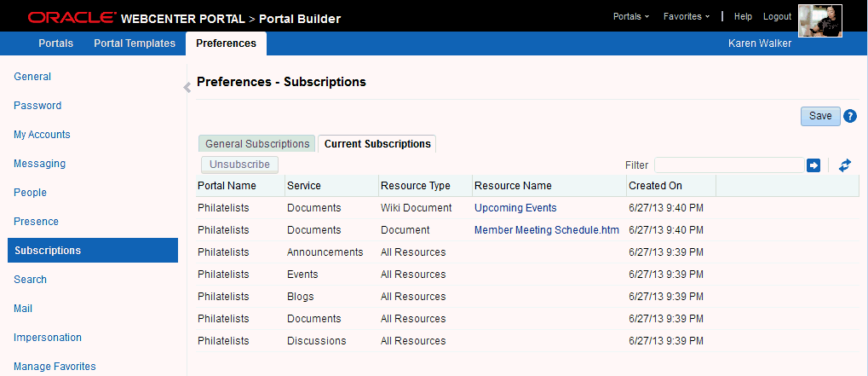Click the blue help question mark icon
This screenshot has width=868, height=376.
pyautogui.click(x=850, y=116)
